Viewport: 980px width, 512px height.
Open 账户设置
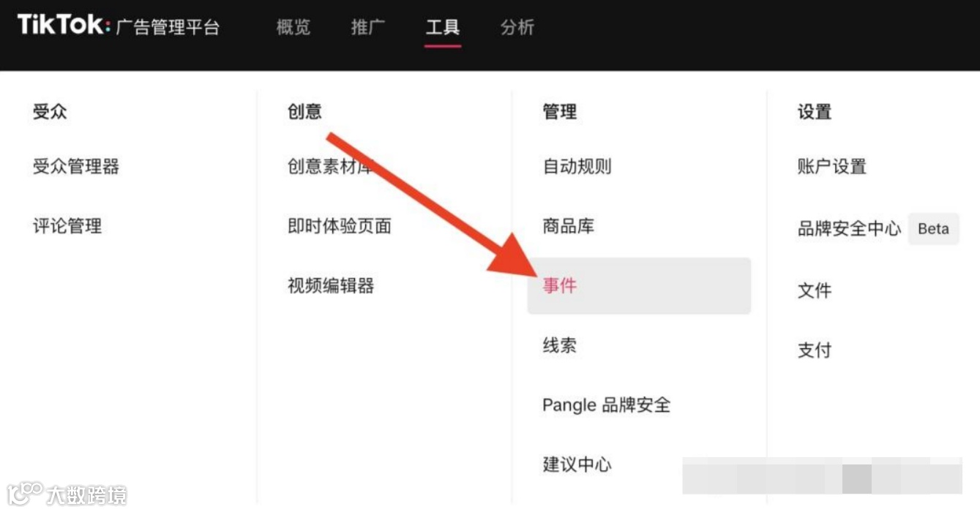point(831,167)
